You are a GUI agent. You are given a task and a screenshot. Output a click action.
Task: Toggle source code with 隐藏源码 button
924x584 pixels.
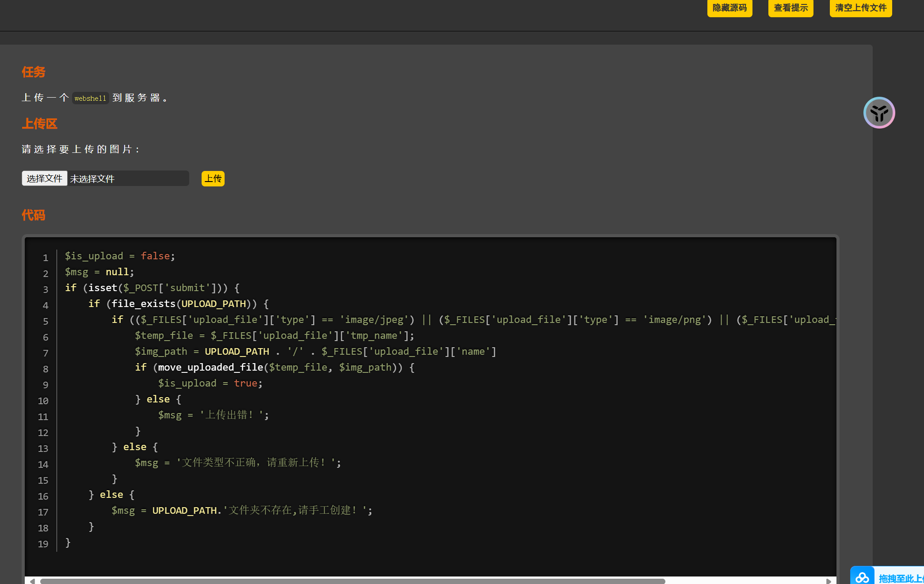pyautogui.click(x=729, y=8)
